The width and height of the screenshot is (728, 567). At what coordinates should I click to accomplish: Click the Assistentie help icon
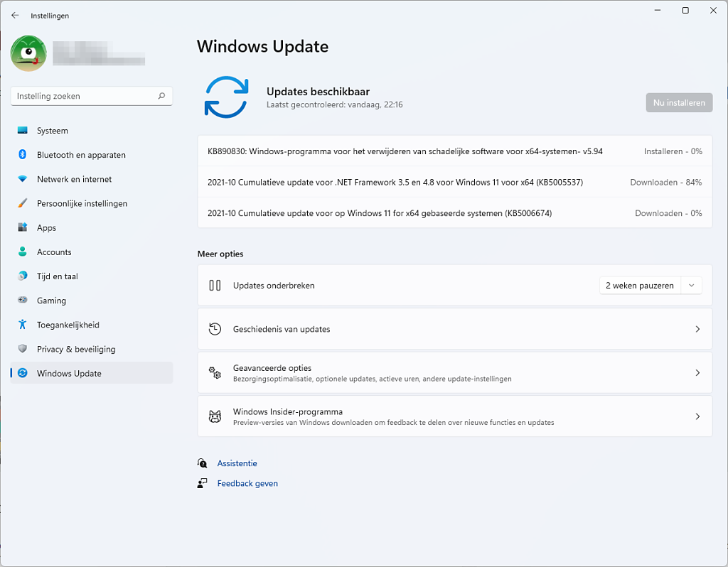[202, 463]
